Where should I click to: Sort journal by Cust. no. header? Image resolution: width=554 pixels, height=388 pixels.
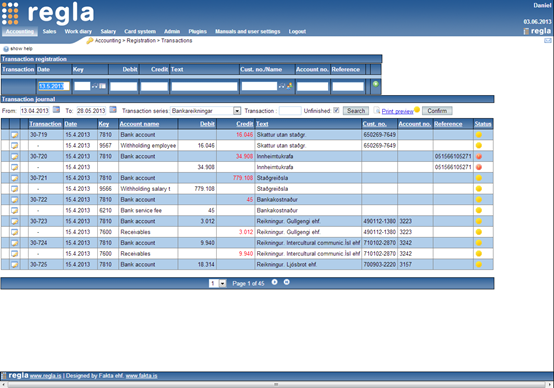point(375,124)
